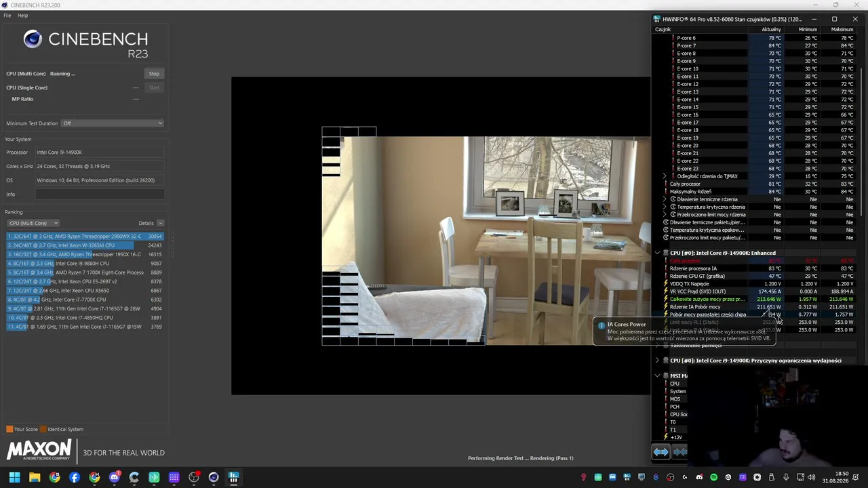The width and height of the screenshot is (868, 488).
Task: Open the network tray icon
Action: point(801,477)
